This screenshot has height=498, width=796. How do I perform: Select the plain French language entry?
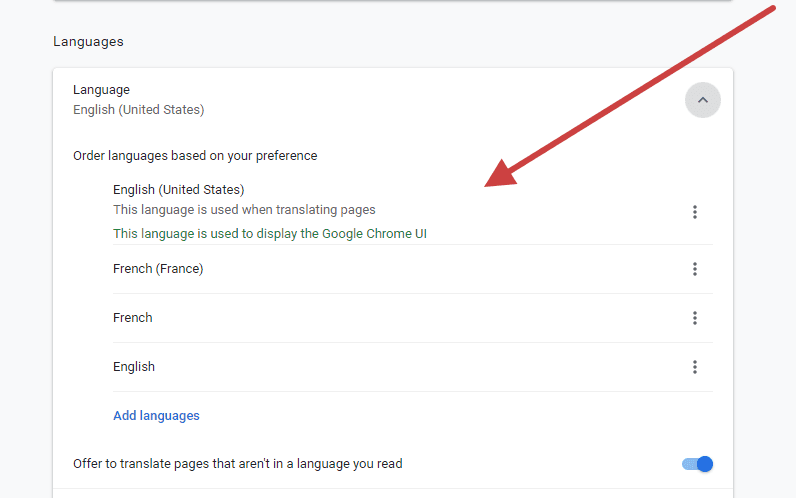click(x=133, y=318)
